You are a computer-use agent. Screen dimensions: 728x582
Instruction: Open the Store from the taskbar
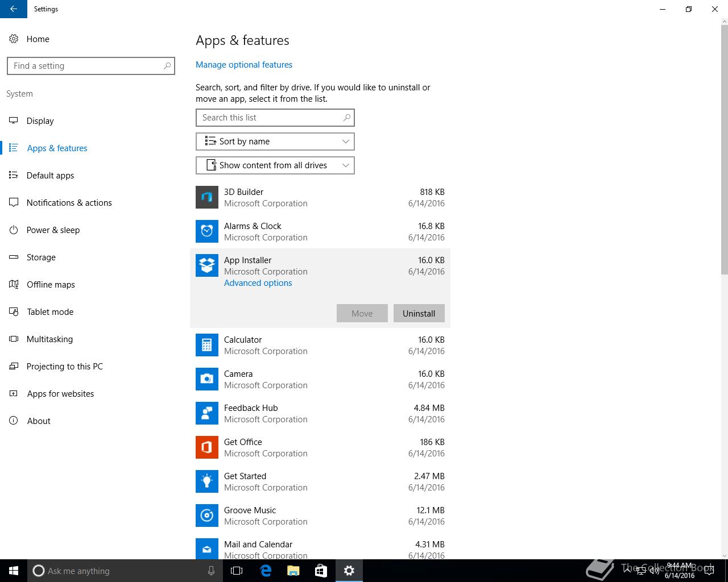(321, 571)
